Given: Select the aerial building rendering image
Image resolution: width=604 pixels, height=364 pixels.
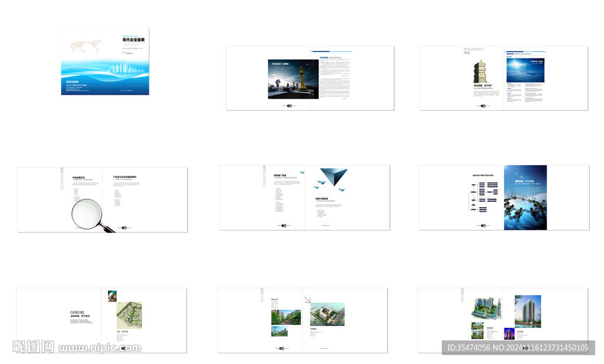Looking at the screenshot, I should 327,314.
